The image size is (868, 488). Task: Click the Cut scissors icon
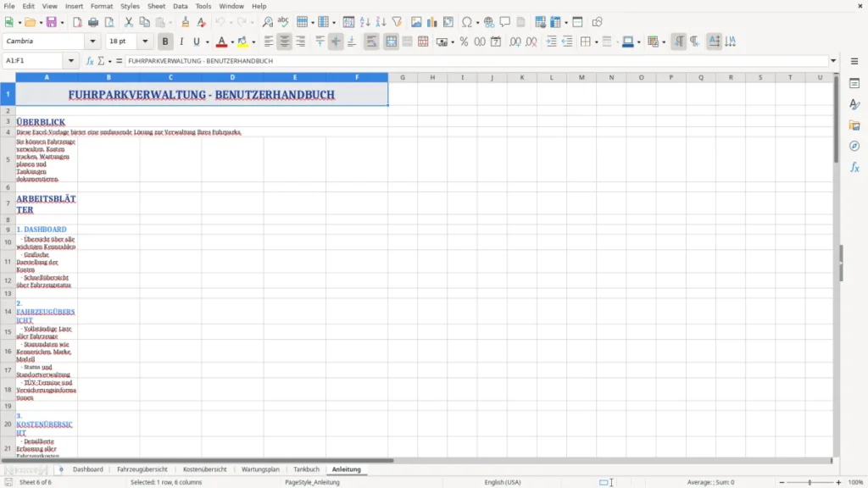click(x=129, y=22)
